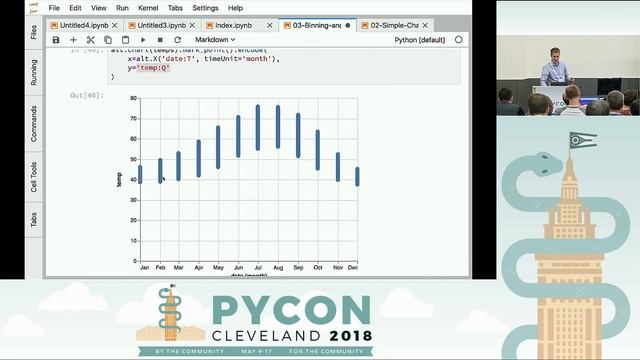Click the notebook icon on 03-Binning tab
The width and height of the screenshot is (640, 360).
(287, 25)
